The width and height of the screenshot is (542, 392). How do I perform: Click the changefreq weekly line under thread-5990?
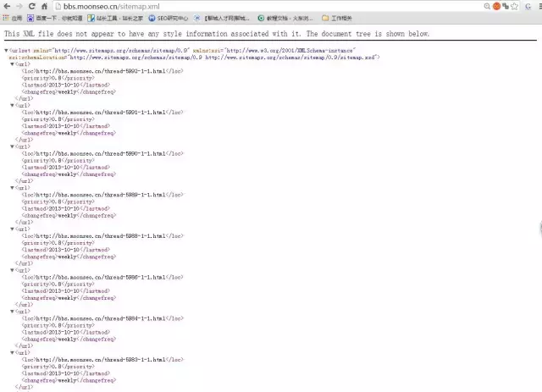coord(69,174)
